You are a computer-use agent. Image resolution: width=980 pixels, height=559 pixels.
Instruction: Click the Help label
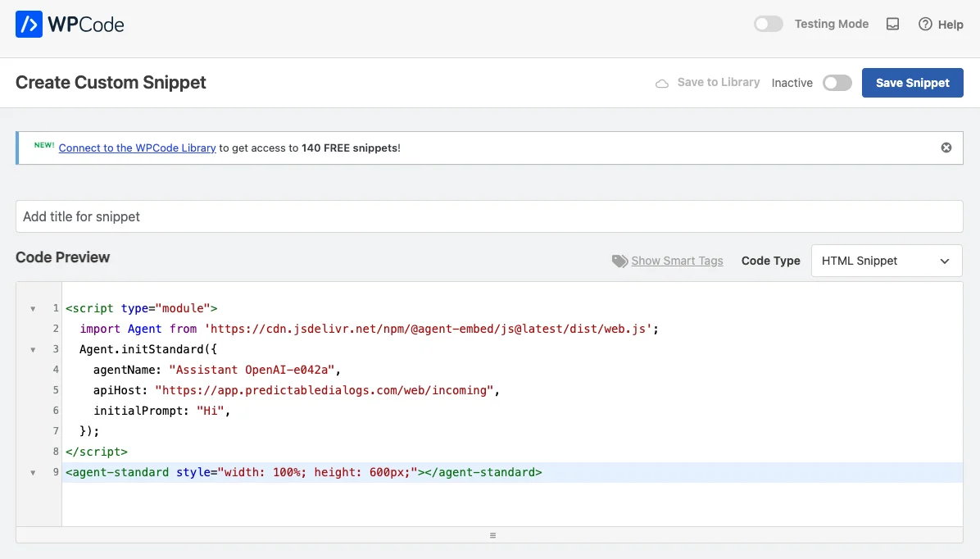(950, 25)
